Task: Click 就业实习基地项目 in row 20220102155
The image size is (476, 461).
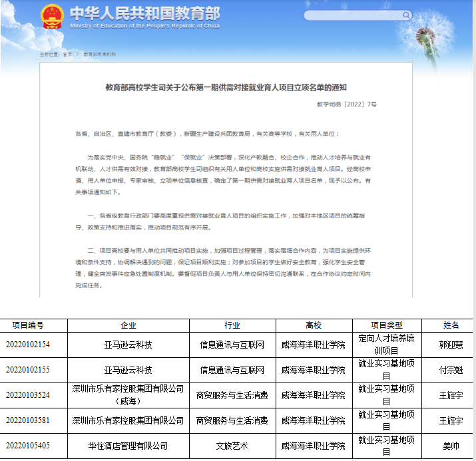Action: (387, 370)
